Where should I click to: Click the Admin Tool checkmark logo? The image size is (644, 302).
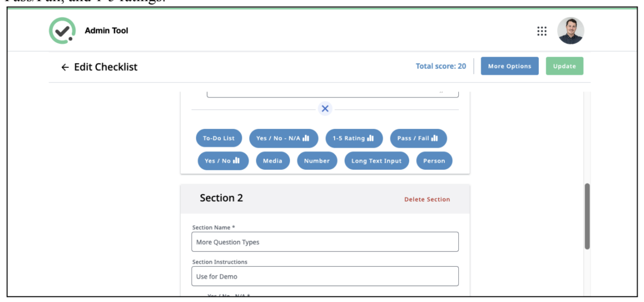coord(62,31)
